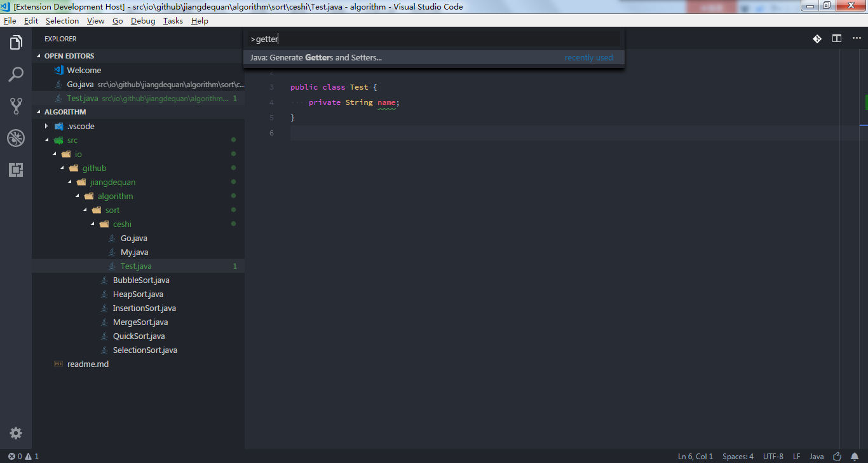Viewport: 868px width, 463px height.
Task: Click the VS Code icon beside Welcome
Action: [x=59, y=70]
